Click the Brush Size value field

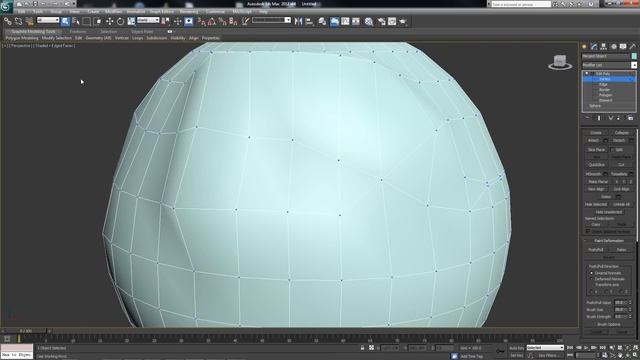[x=620, y=310]
